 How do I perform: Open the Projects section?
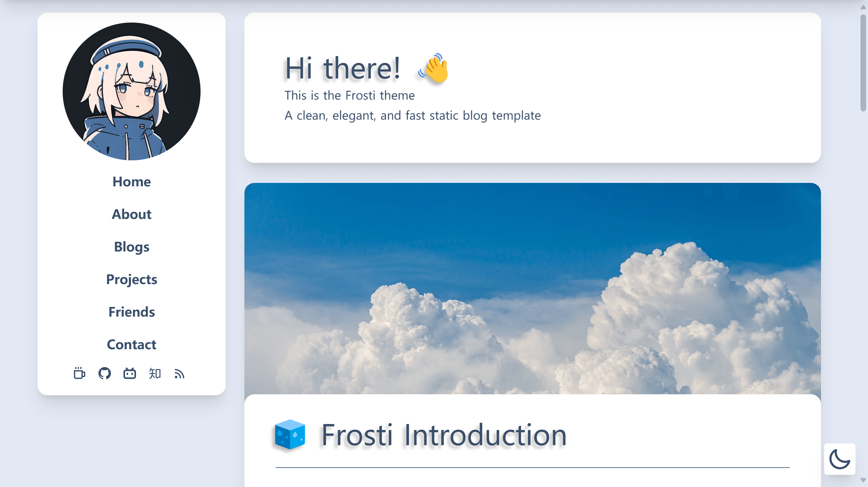(131, 279)
